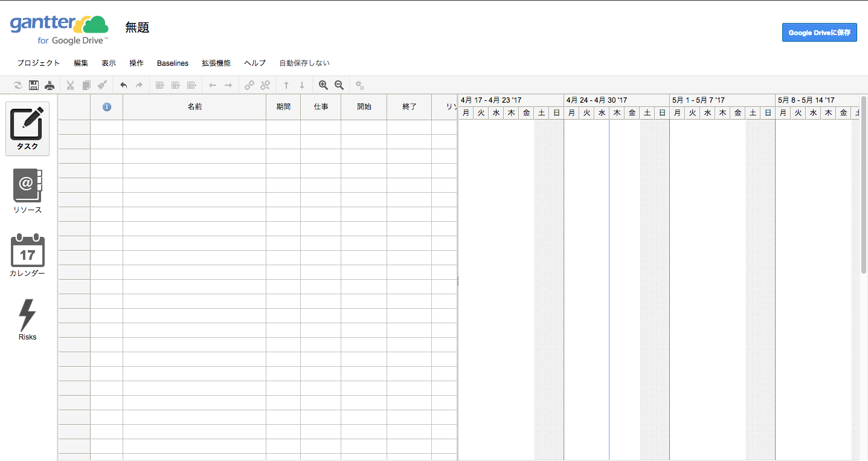This screenshot has height=461, width=868.
Task: Toggle the 自動保存しない auto-save option
Action: pos(304,63)
